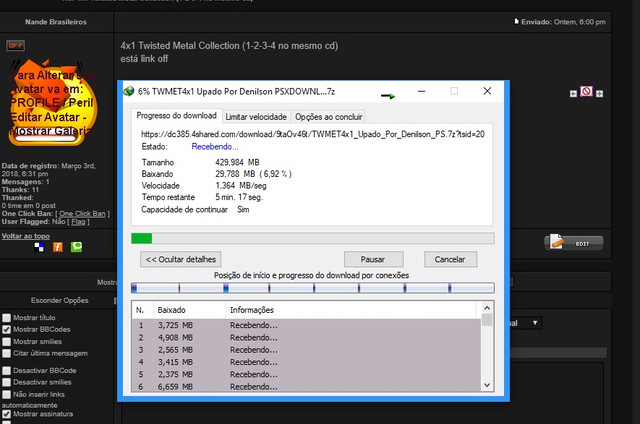Tick the Mostrar smilies checkbox
640x424 pixels.
pos(7,342)
